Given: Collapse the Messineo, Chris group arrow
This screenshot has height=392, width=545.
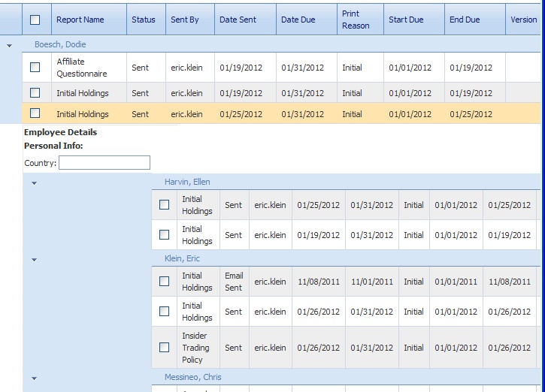Looking at the screenshot, I should click(34, 378).
